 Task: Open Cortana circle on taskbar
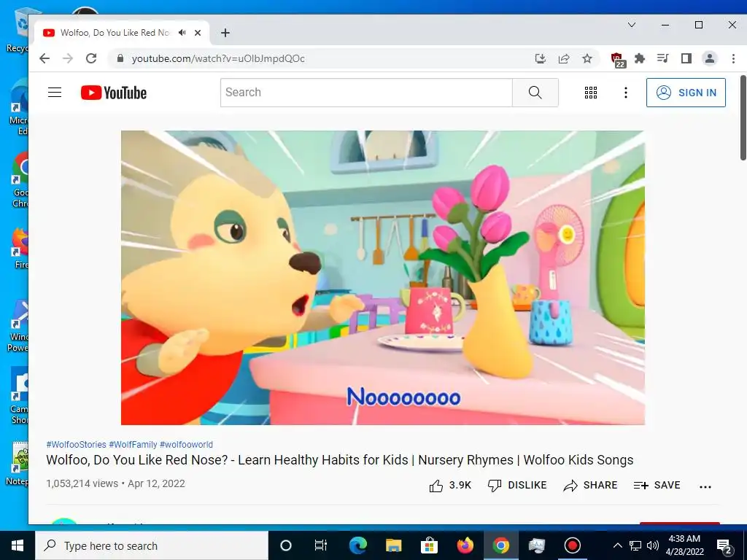tap(286, 545)
